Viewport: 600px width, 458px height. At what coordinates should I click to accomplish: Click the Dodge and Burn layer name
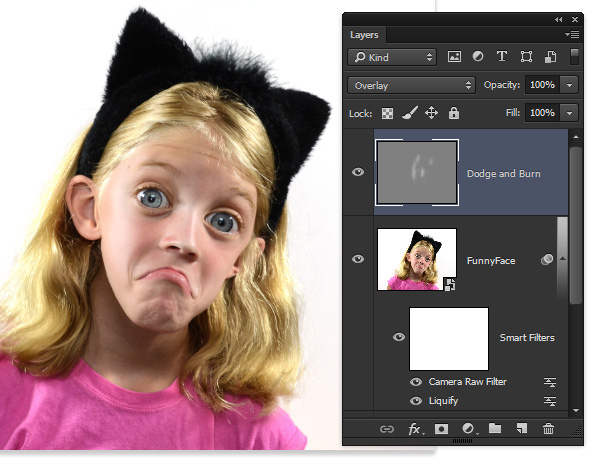tap(504, 174)
